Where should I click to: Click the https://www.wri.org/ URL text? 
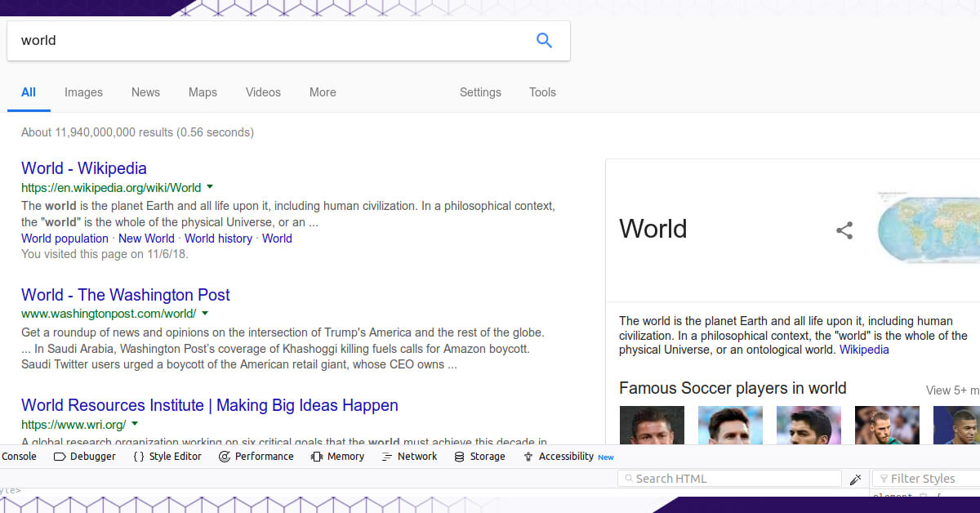[x=73, y=425]
